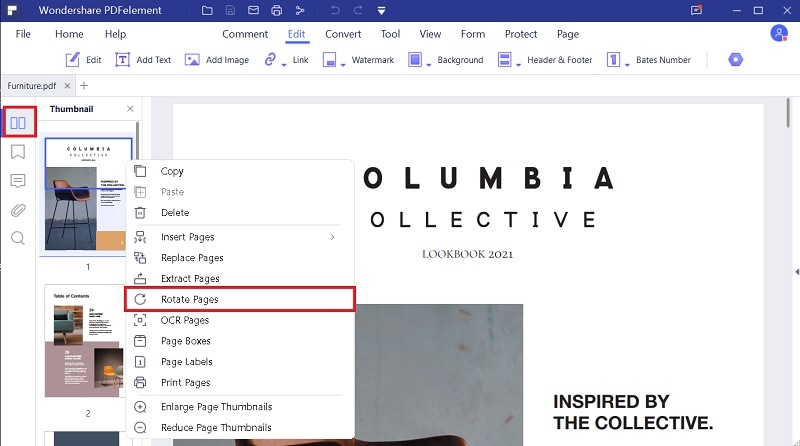Click the notification icon in title bar
The image size is (800, 446).
pyautogui.click(x=696, y=10)
